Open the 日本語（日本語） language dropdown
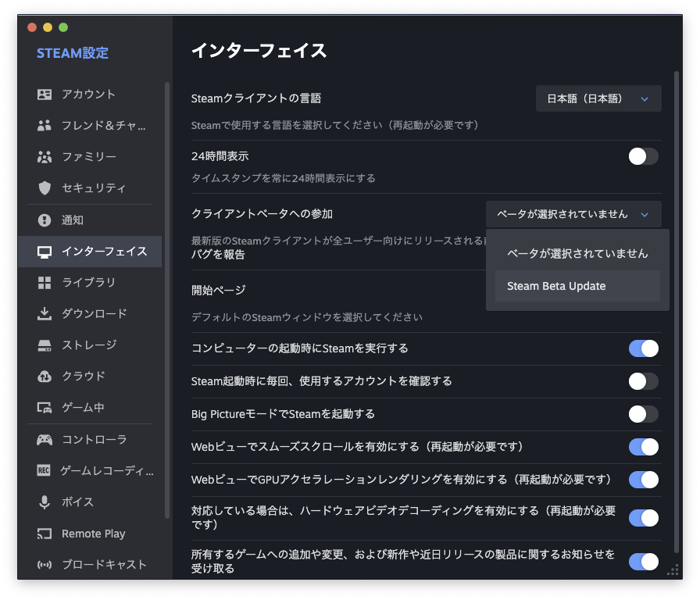This screenshot has height=600, width=700. [598, 98]
